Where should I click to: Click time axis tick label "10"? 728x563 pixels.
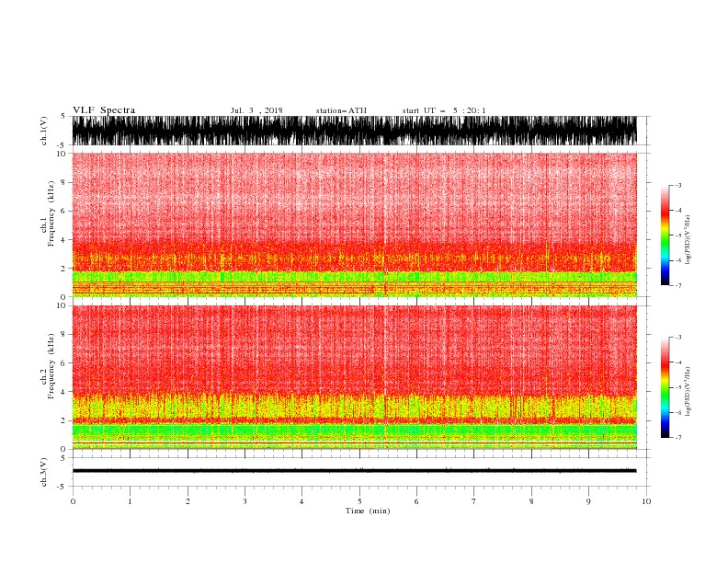(x=646, y=501)
